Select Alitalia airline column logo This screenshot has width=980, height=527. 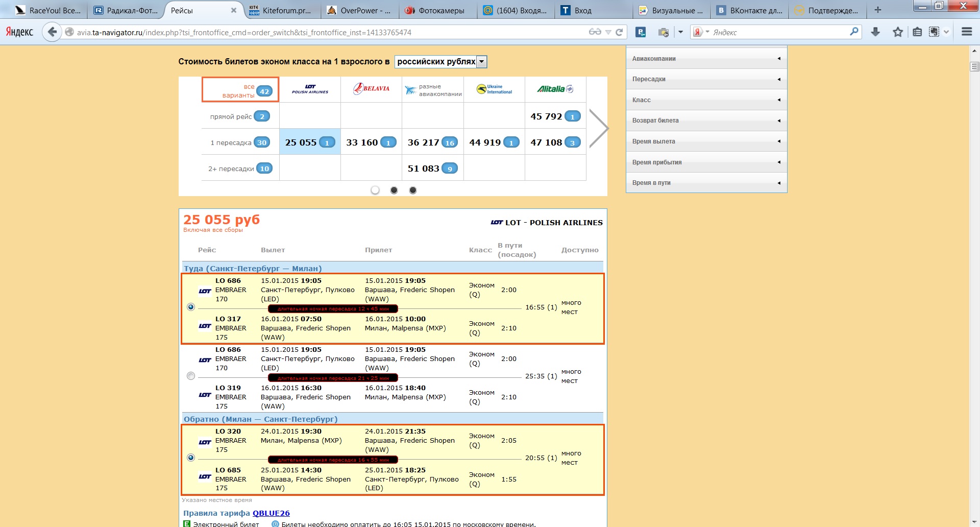(x=555, y=89)
